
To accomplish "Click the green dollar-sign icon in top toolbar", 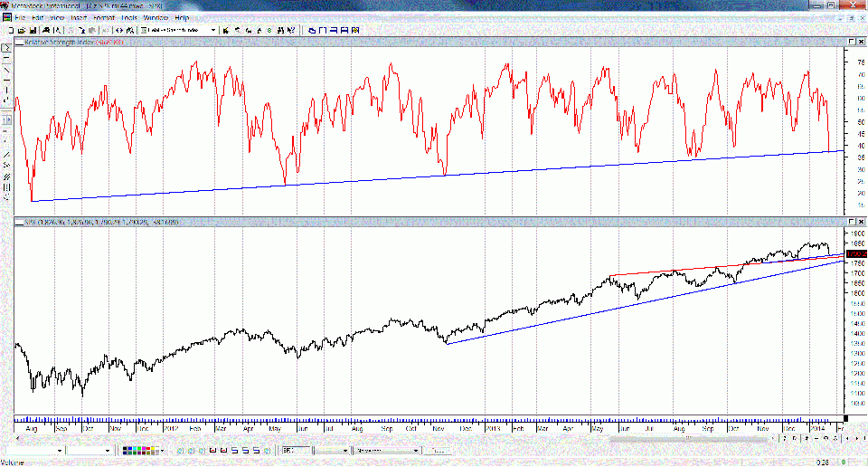I will 270,31.
